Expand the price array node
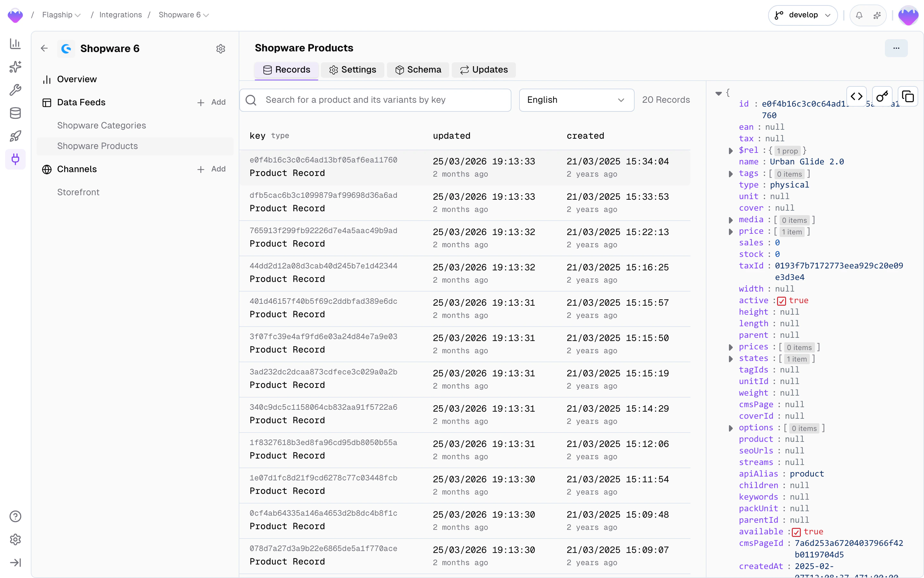The height and width of the screenshot is (578, 924). point(731,232)
